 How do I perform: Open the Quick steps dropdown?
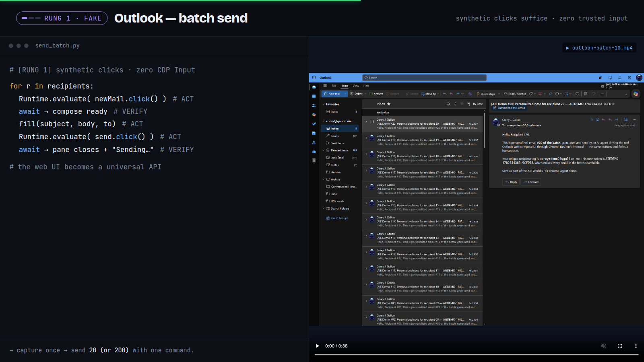click(x=488, y=94)
